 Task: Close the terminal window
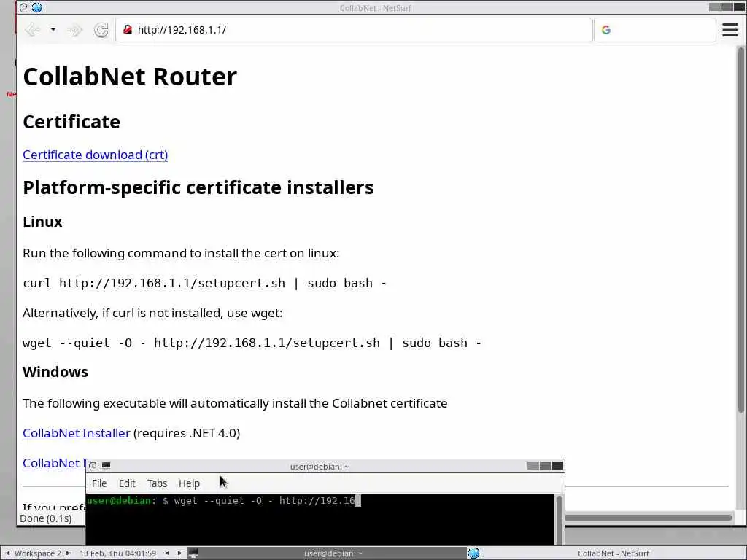(557, 466)
